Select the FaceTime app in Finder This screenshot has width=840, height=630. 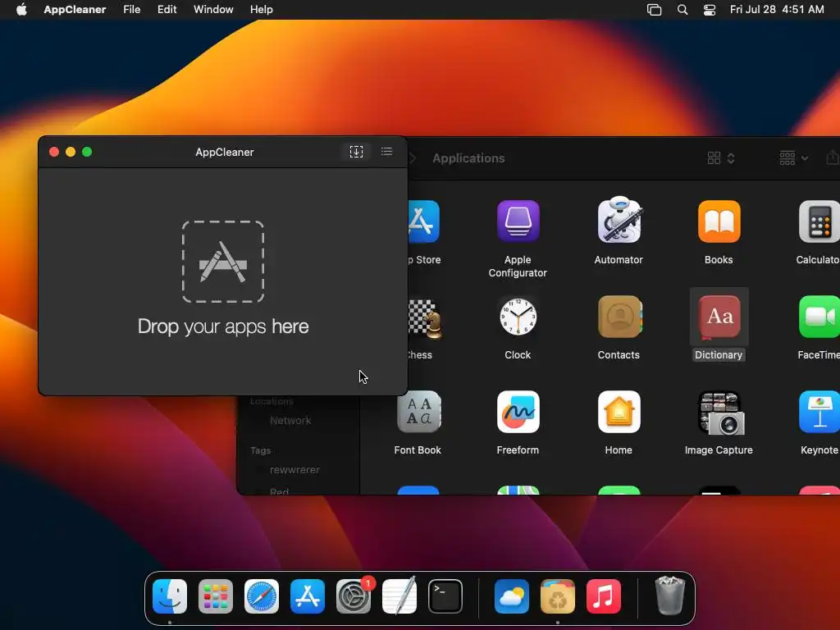pos(819,317)
